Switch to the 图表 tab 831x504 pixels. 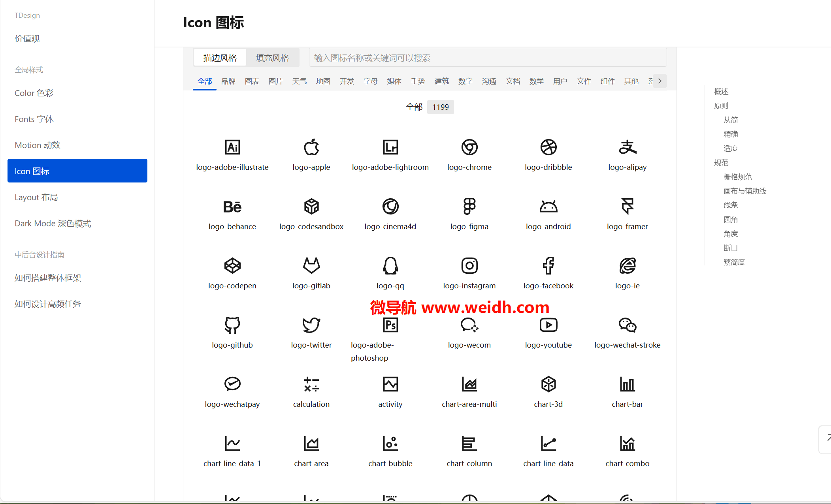coord(252,81)
